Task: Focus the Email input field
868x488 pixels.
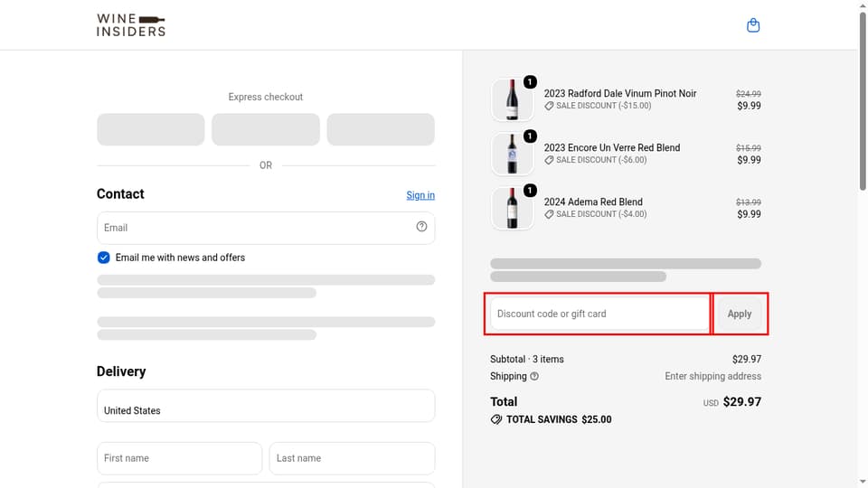Action: 266,228
